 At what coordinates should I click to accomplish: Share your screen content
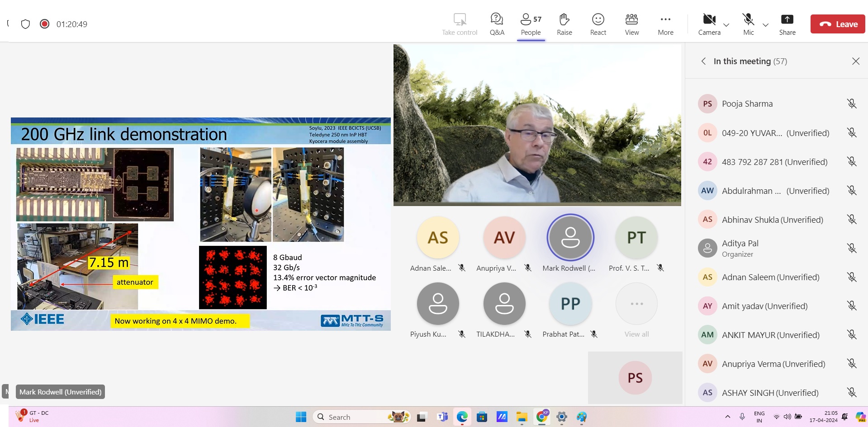(787, 24)
